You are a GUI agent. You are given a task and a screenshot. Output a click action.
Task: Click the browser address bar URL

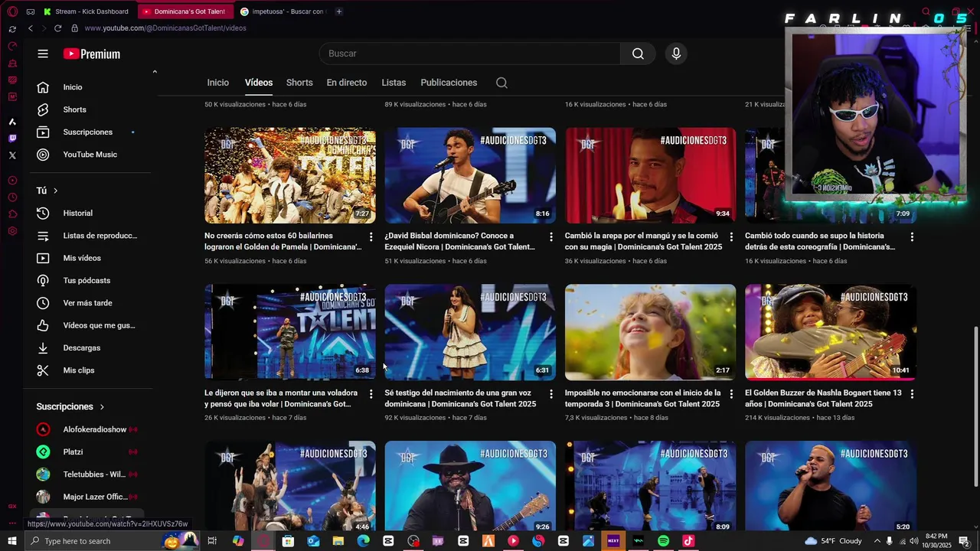(165, 28)
